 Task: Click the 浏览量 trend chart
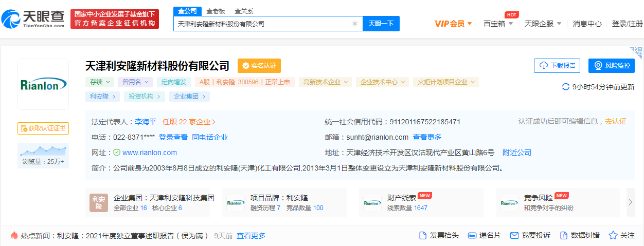(x=43, y=150)
